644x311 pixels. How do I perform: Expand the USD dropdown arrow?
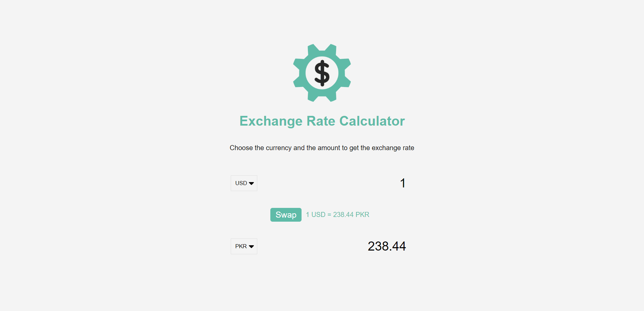click(x=251, y=183)
